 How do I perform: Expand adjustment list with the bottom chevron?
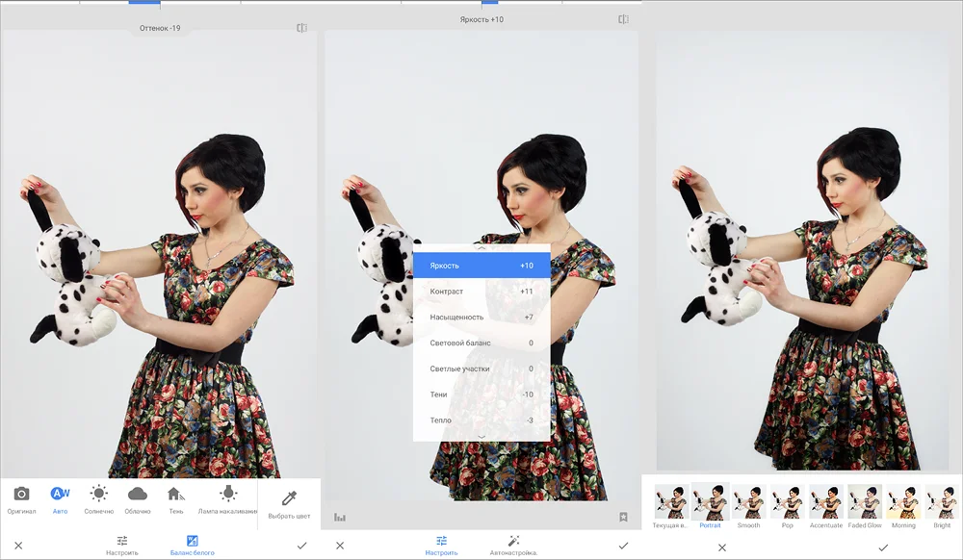[x=481, y=437]
